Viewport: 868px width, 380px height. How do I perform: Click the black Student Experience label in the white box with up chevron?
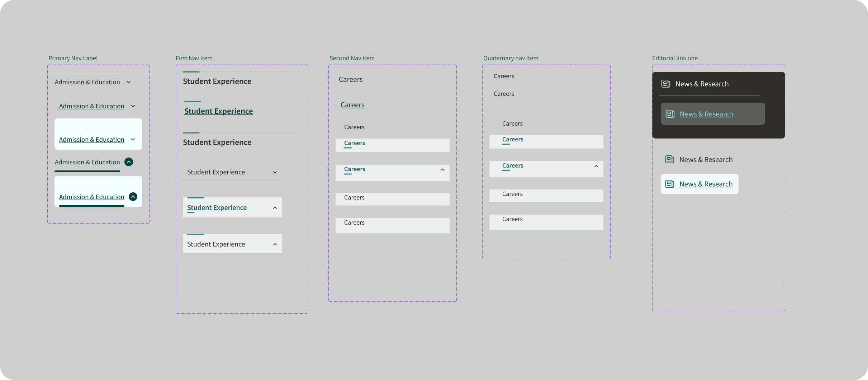tap(216, 244)
